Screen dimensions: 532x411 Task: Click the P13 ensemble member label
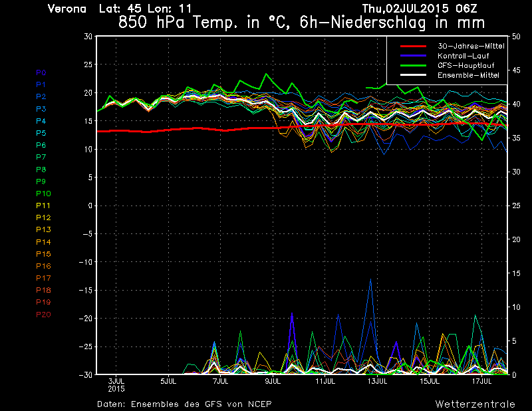tap(43, 229)
